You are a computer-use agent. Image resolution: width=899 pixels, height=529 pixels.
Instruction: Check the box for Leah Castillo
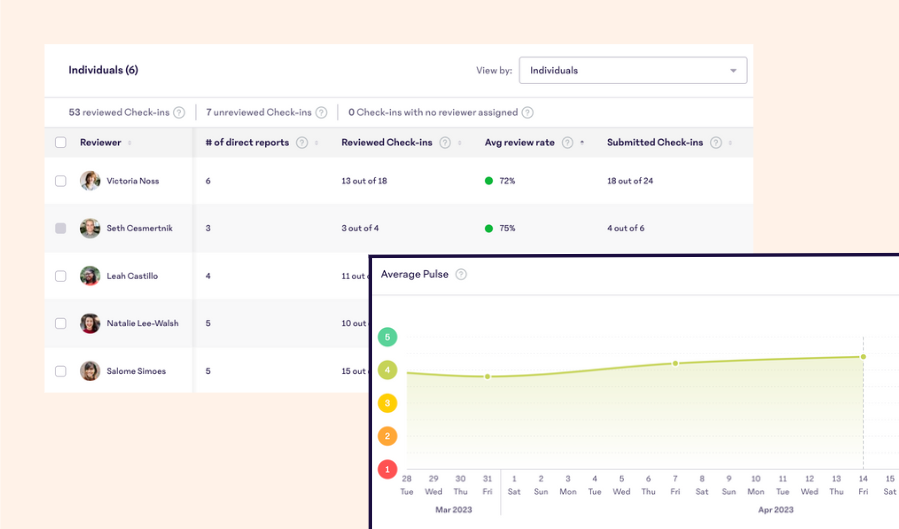point(61,276)
